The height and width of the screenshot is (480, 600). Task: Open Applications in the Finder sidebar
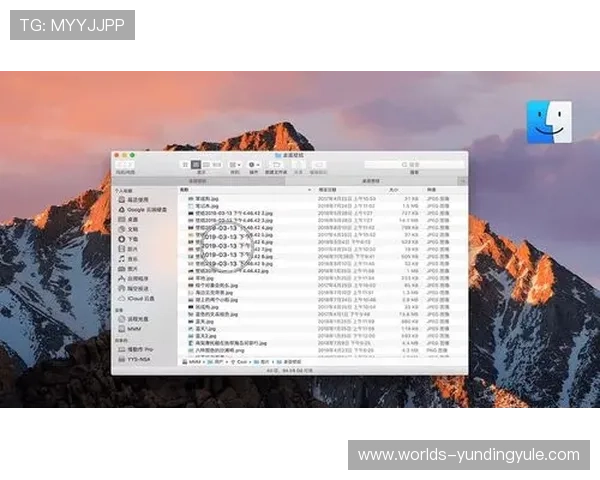coord(122,278)
